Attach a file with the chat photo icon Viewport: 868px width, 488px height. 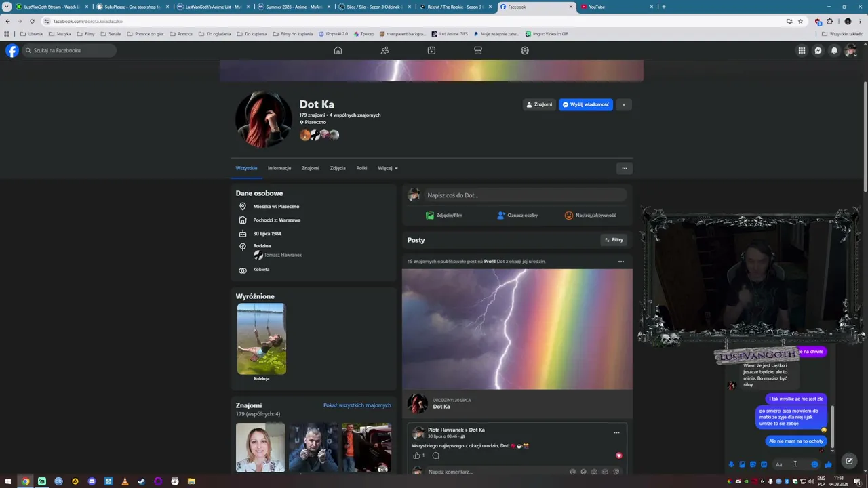tap(742, 464)
